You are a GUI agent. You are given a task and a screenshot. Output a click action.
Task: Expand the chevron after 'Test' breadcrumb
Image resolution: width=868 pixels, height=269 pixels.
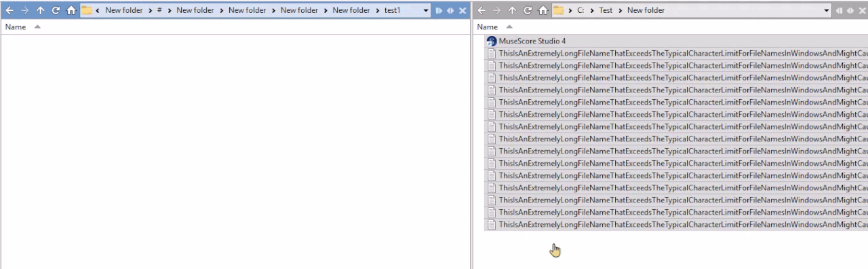click(620, 10)
